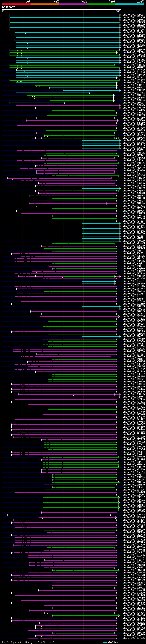Click the short cyan bar for UniRef100_Q53N82
The image size is (146, 644).
click(x=53, y=93)
